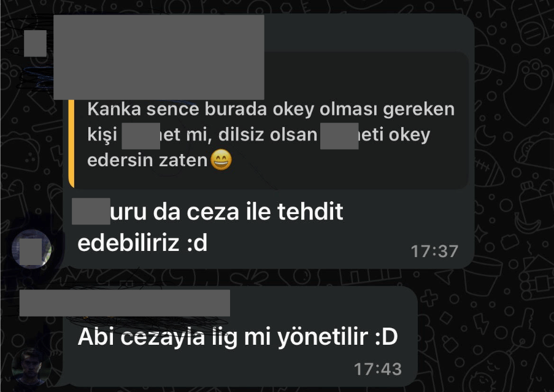Screen dimensions: 554x392
Task: Click the "edebiliriz :d" text line
Action: [x=142, y=244]
